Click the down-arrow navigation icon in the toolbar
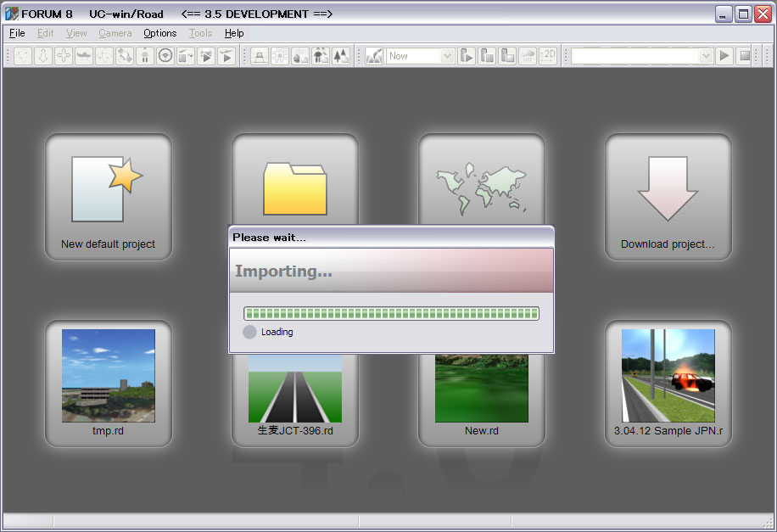Viewport: 777px width, 532px height. (43, 55)
